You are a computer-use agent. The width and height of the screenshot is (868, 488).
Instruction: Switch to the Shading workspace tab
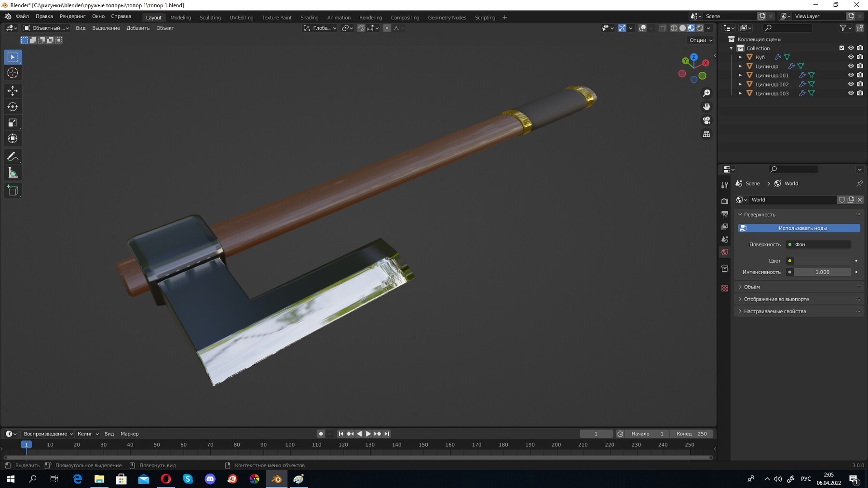click(310, 17)
